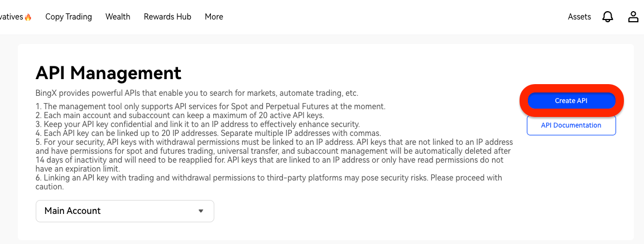
Task: Click the API Management heading
Action: (108, 73)
